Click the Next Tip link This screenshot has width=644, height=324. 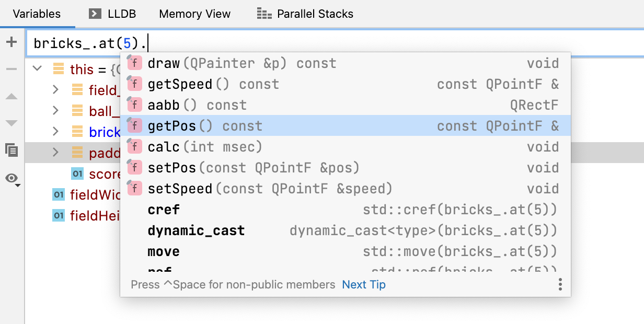(364, 285)
